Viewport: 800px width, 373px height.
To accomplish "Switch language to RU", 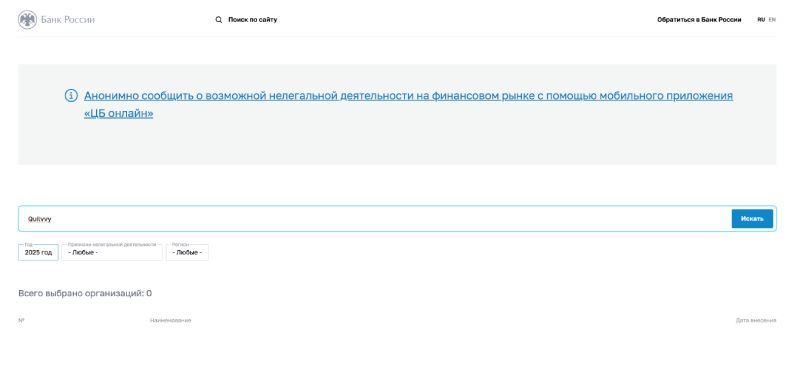I will coord(761,20).
